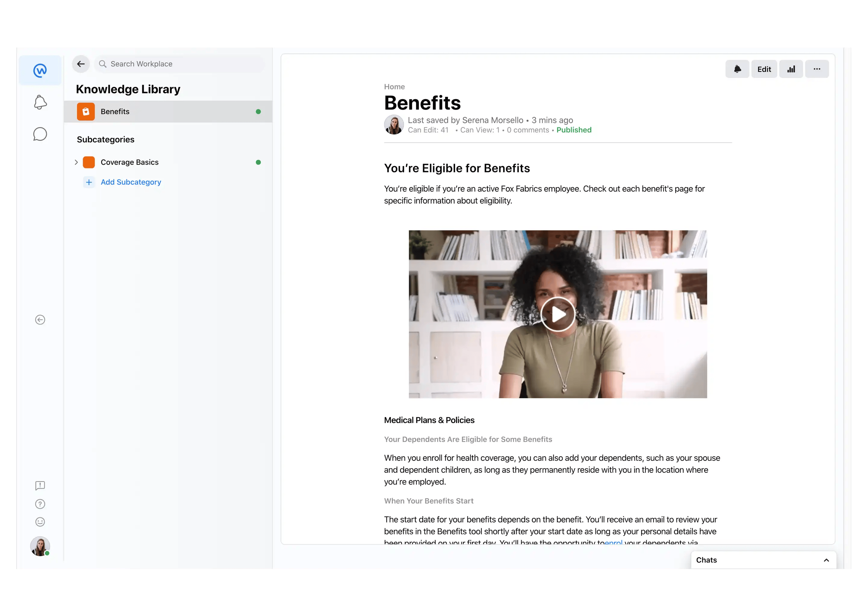Expand the Coverage Basics subcategory chevron
The width and height of the screenshot is (867, 616).
[x=76, y=162]
